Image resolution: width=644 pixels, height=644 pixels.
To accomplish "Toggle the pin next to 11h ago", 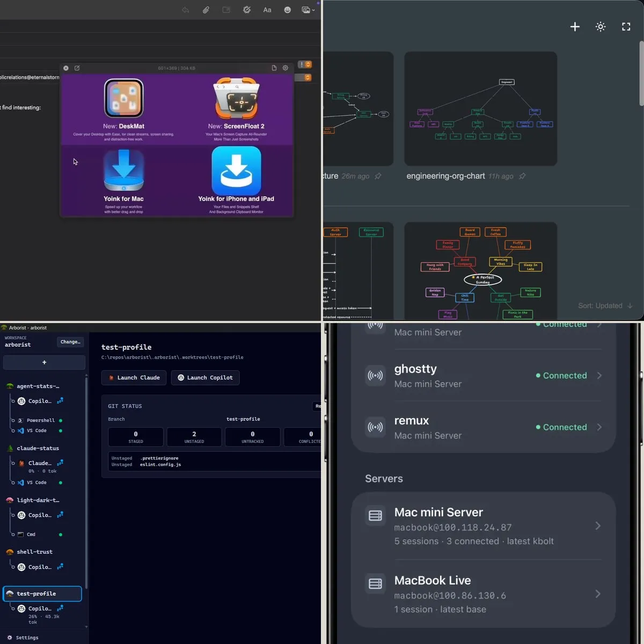I will [x=522, y=176].
